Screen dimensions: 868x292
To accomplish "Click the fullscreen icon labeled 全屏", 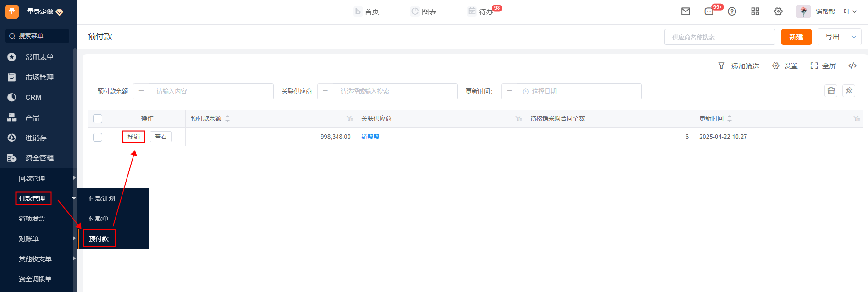I will 823,66.
